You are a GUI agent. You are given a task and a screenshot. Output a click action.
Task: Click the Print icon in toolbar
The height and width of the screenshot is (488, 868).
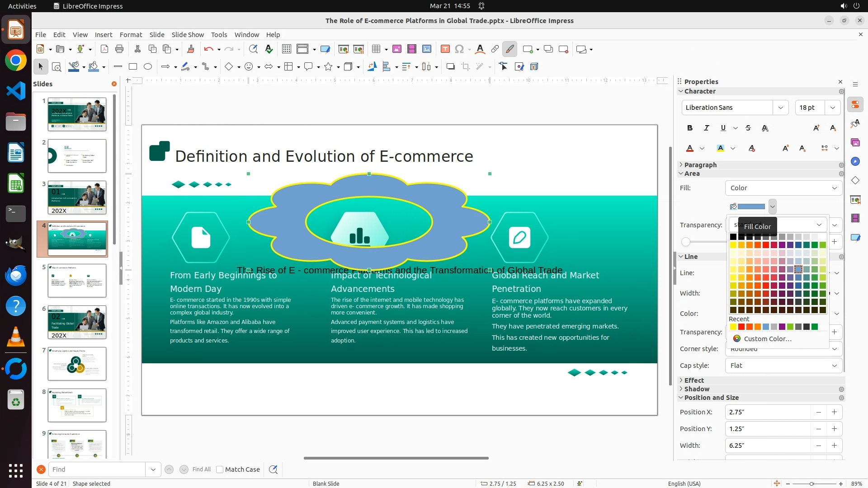[119, 49]
